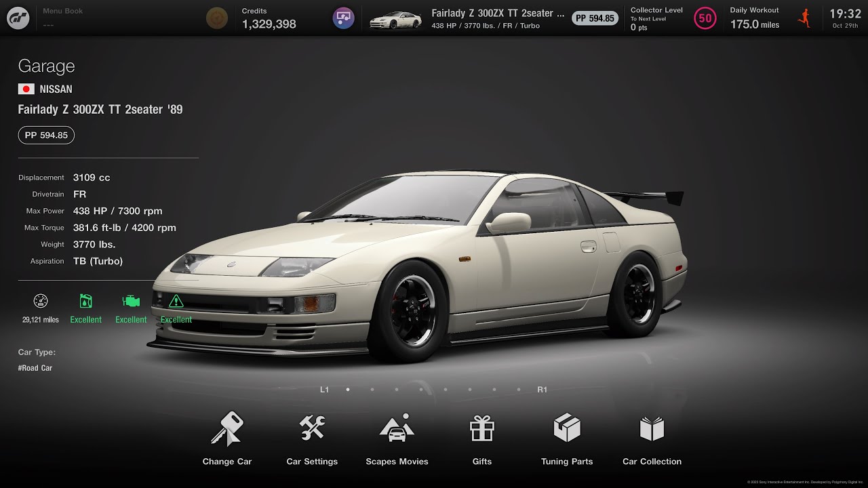Open Scapes Movies icon
This screenshot has width=868, height=488.
point(397,428)
